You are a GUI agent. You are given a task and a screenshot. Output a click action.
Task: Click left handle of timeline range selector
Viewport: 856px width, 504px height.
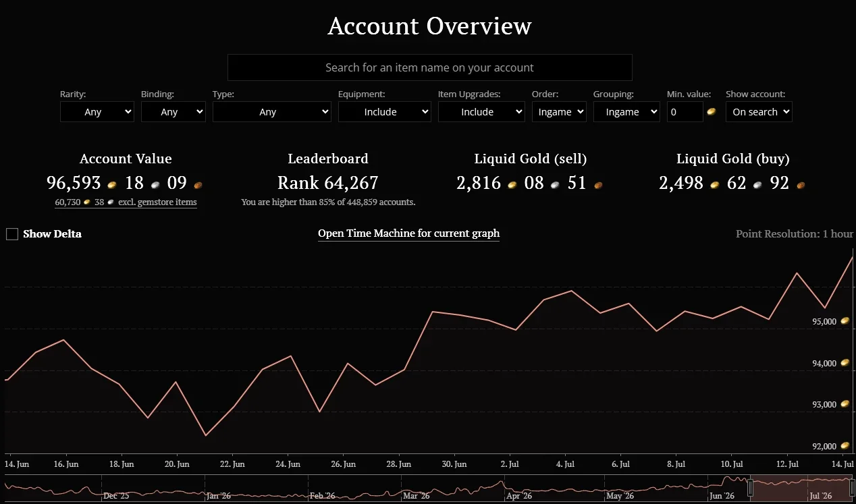(750, 487)
